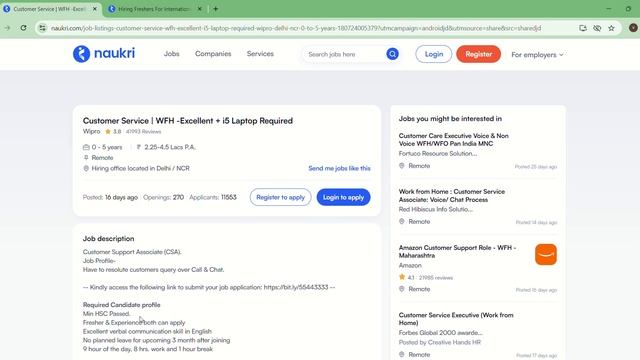The height and width of the screenshot is (360, 640).
Task: Click the crossed-out eye icon in the address bar
Action: tap(597, 28)
